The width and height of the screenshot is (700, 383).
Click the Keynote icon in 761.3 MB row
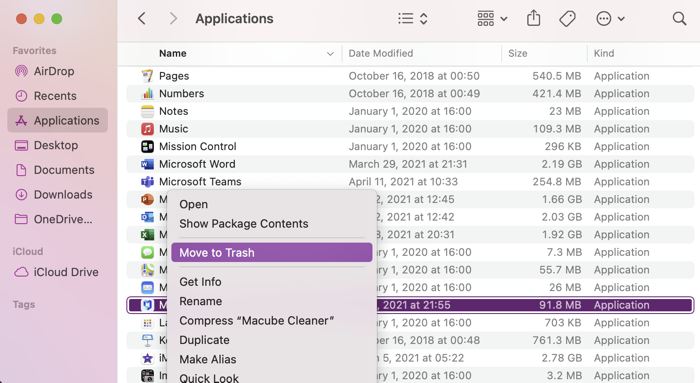coord(147,340)
